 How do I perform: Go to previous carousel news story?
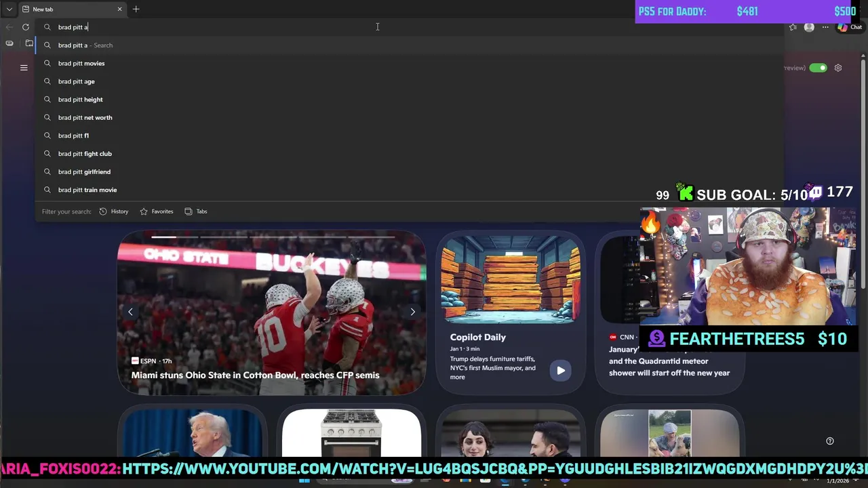(x=130, y=312)
